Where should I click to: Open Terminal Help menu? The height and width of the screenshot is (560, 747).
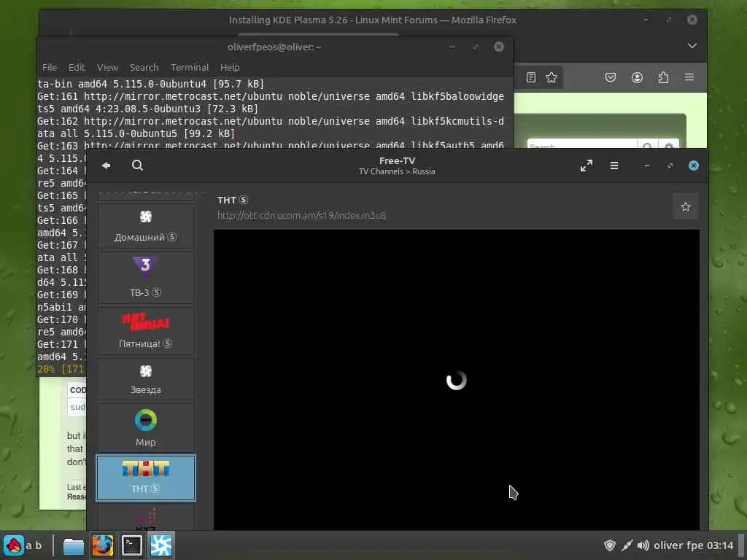point(230,67)
